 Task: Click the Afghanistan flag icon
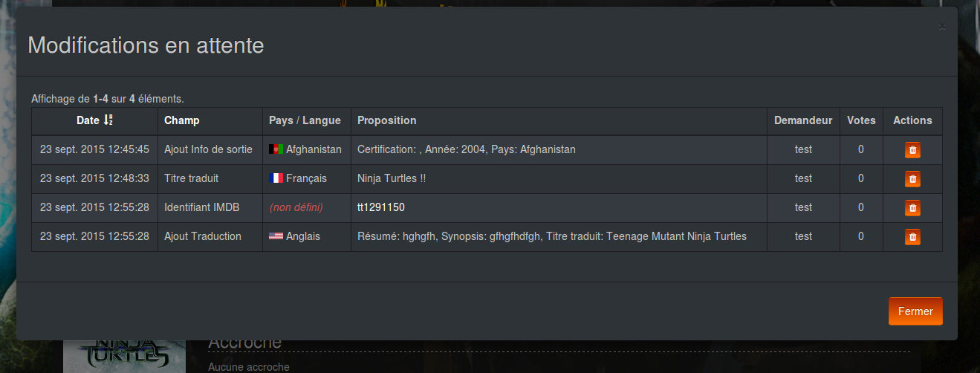point(276,149)
